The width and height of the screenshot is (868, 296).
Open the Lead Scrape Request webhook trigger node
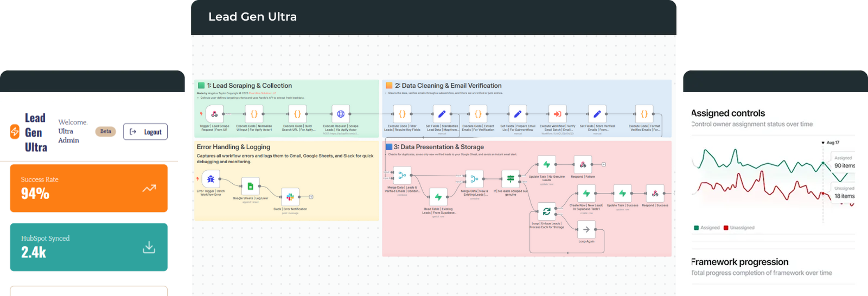tap(214, 114)
